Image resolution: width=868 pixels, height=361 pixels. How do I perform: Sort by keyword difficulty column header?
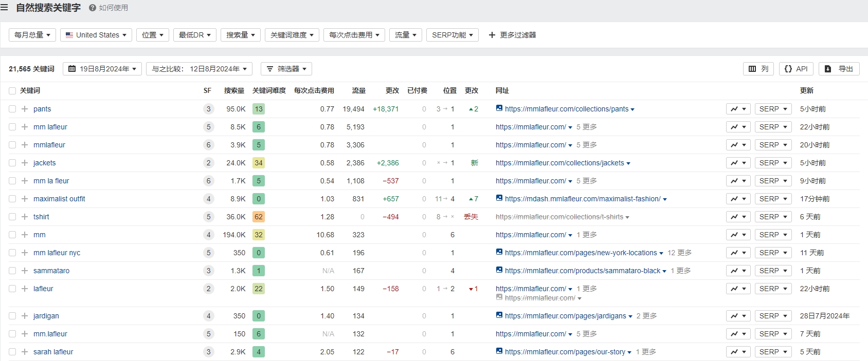[269, 90]
